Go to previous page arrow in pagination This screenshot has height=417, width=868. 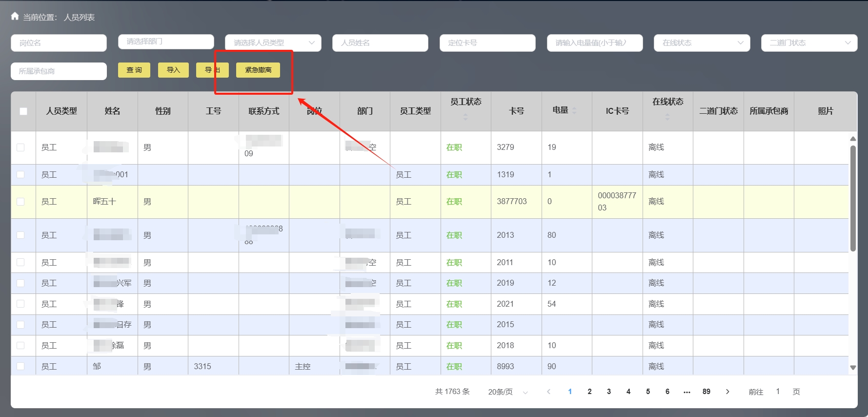point(549,392)
